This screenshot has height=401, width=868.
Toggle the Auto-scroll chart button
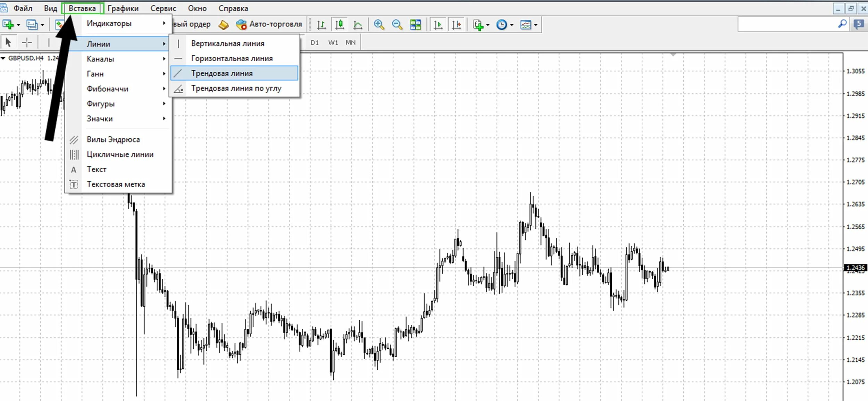(438, 25)
